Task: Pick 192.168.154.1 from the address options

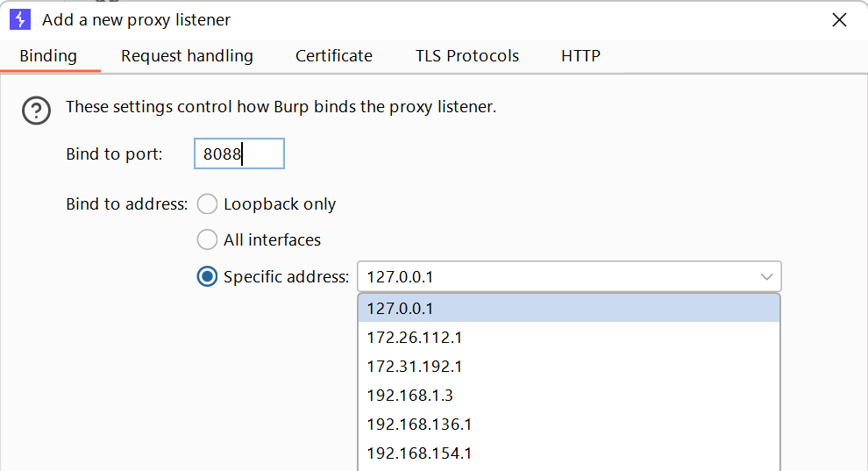Action: (568, 453)
